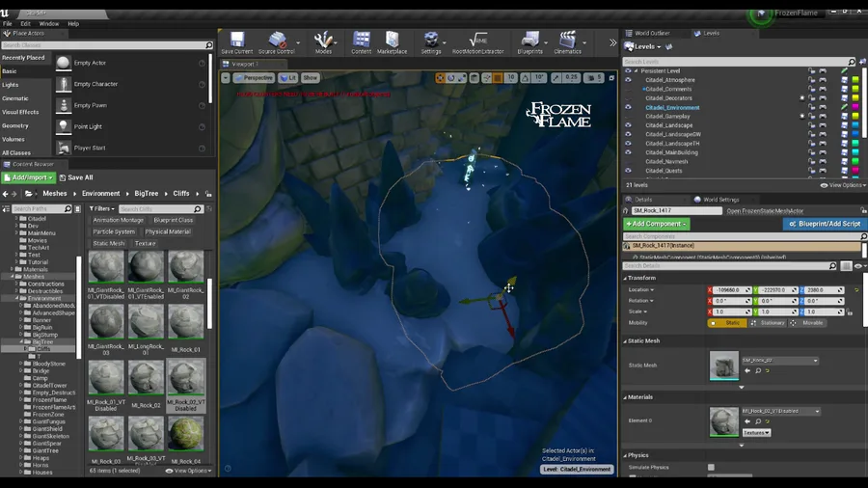Viewport: 868px width, 488px height.
Task: Click the Location X value field
Action: click(730, 290)
